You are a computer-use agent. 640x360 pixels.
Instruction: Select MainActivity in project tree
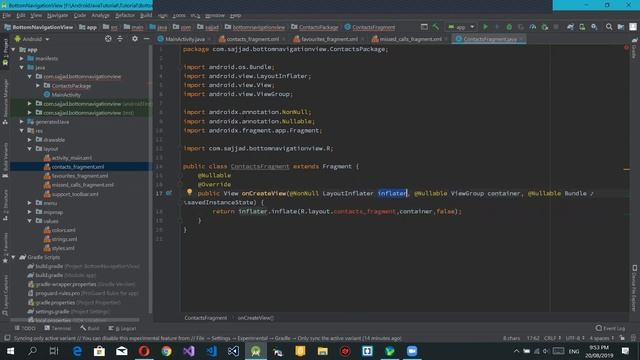coord(66,95)
